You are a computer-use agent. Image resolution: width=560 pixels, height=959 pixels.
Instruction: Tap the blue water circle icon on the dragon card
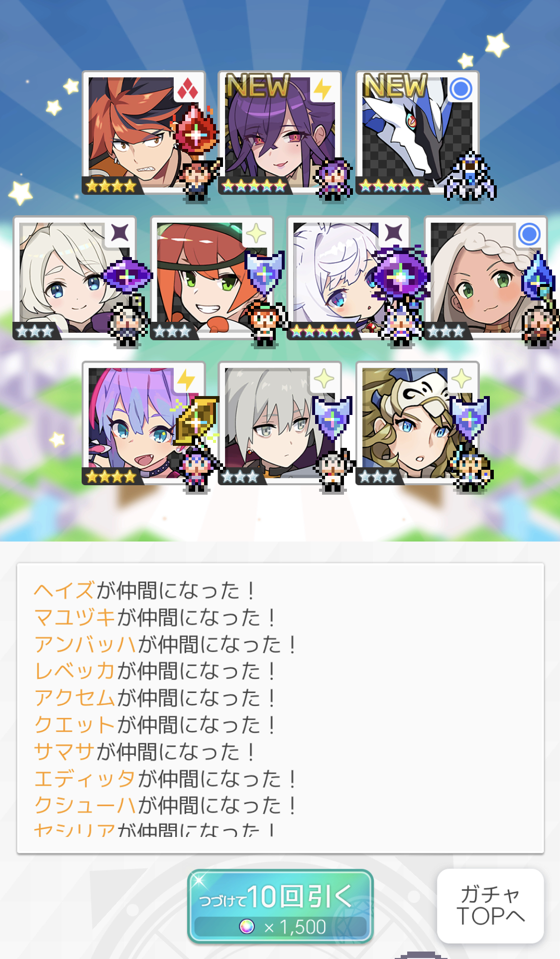[x=460, y=90]
